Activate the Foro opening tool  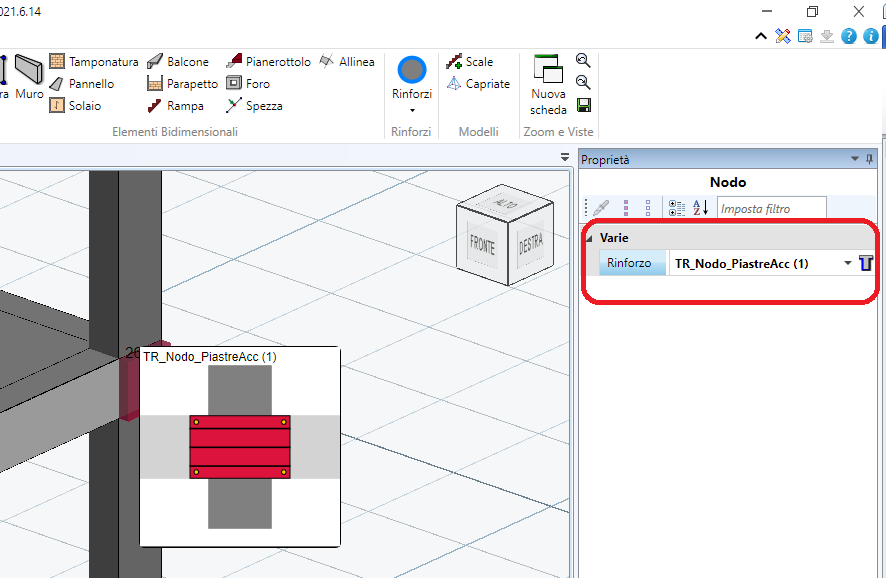click(x=248, y=84)
